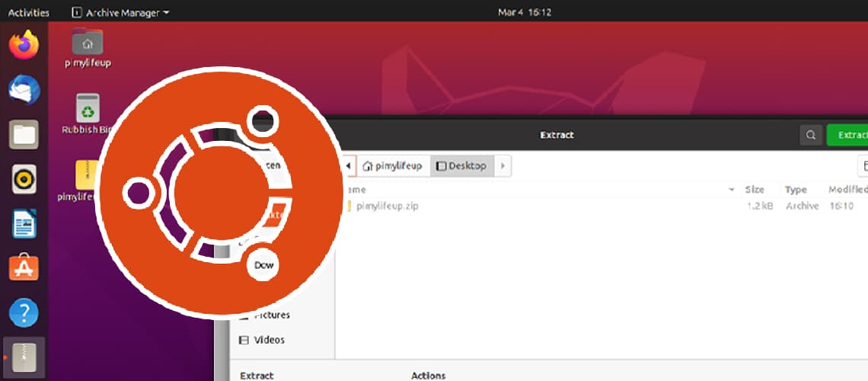Screen dimensions: 868x381
Task: Click the green Extract button
Action: [847, 135]
